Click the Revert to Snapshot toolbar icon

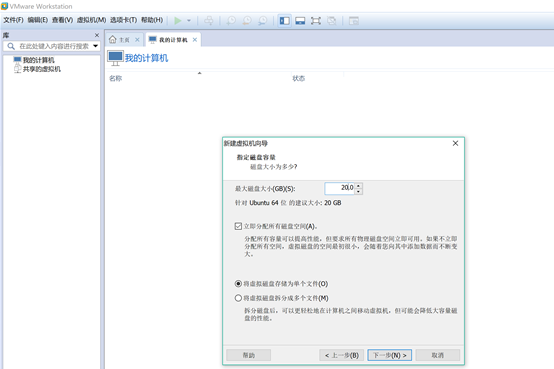point(247,20)
